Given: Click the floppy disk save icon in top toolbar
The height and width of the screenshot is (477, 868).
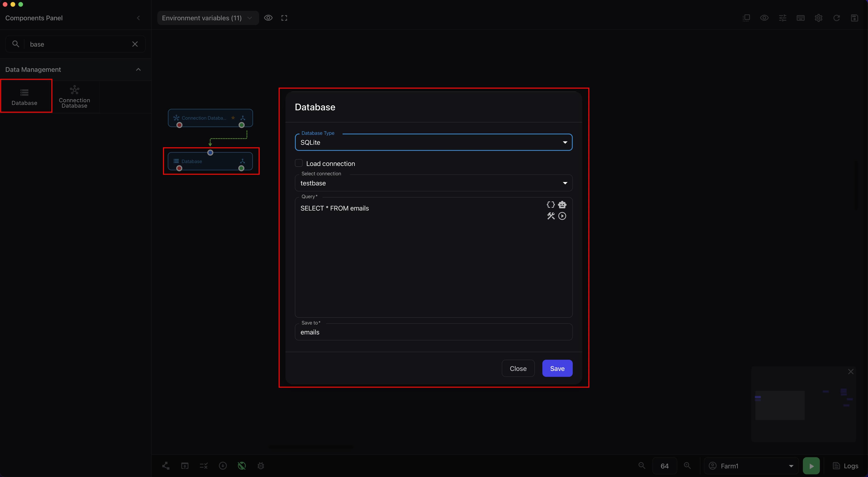Looking at the screenshot, I should click(x=854, y=18).
